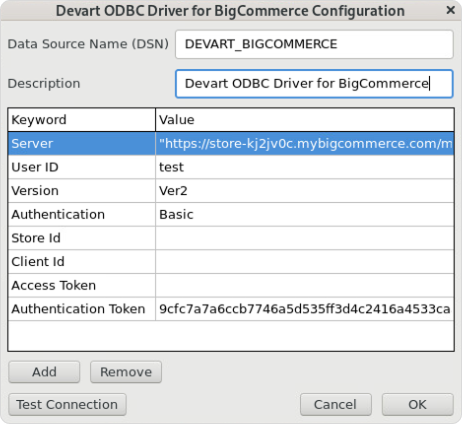Click the empty Client Id value cell

pos(305,262)
